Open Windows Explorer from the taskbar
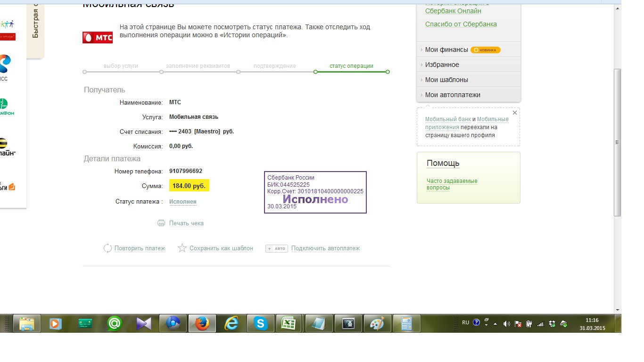 27,323
